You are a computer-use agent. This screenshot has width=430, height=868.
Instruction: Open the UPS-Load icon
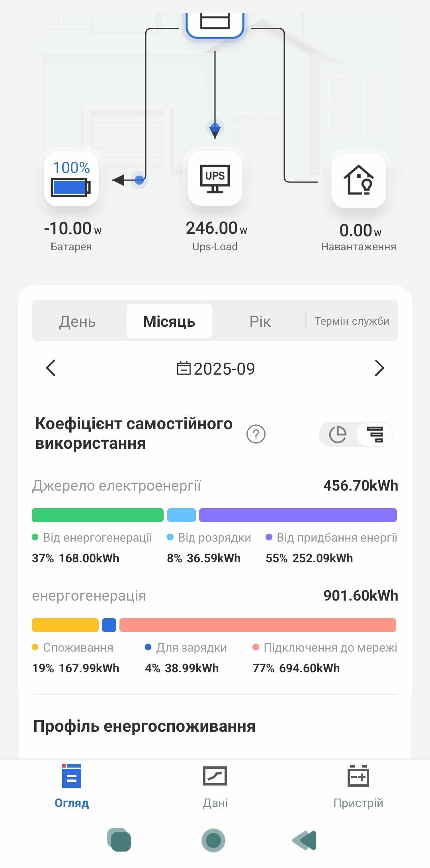tap(215, 179)
